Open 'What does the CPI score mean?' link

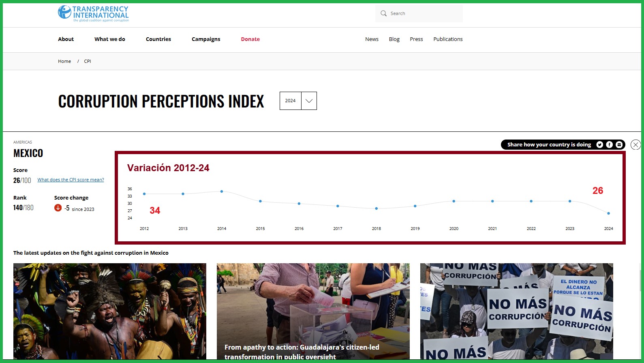[71, 180]
